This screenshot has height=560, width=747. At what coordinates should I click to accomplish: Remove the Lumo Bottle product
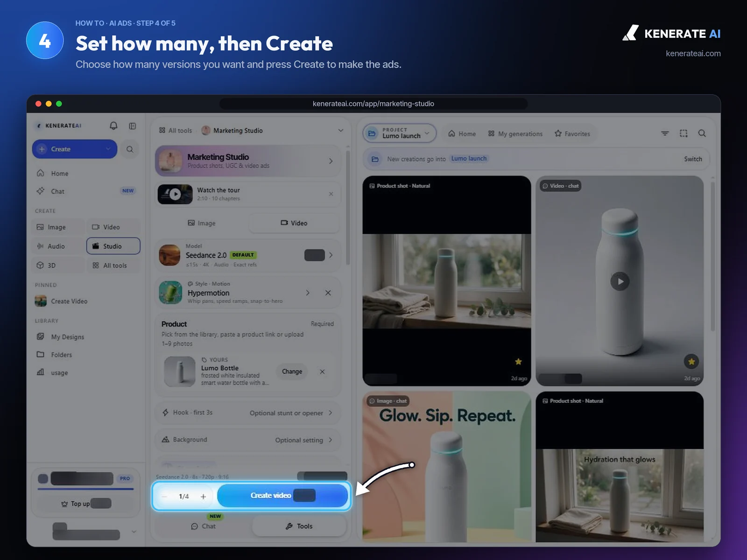322,372
